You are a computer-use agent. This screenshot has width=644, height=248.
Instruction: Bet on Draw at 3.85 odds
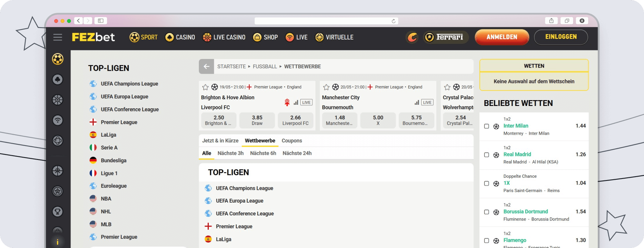(x=257, y=120)
